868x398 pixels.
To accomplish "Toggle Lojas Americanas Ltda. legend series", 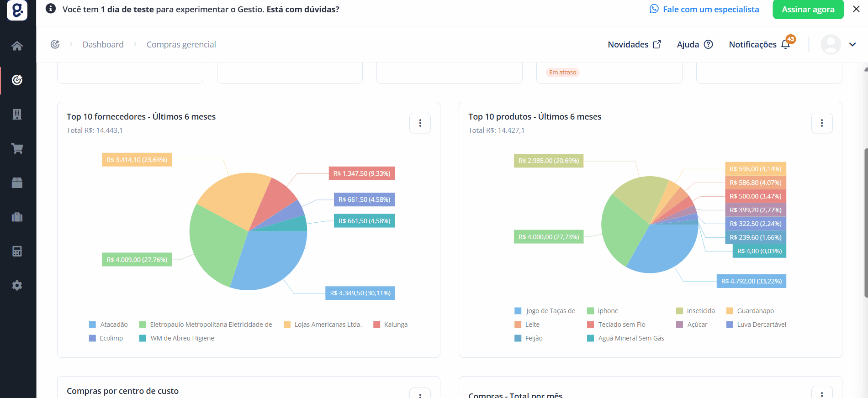I will 323,325.
